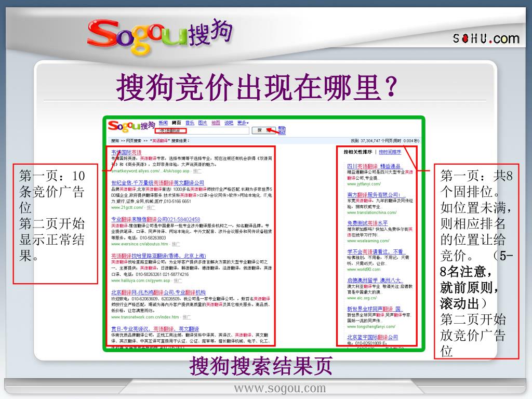Open result 北京翻译网-兆杰鸿翻译公司-专业翻译机构
The image size is (532, 399).
[158, 292]
